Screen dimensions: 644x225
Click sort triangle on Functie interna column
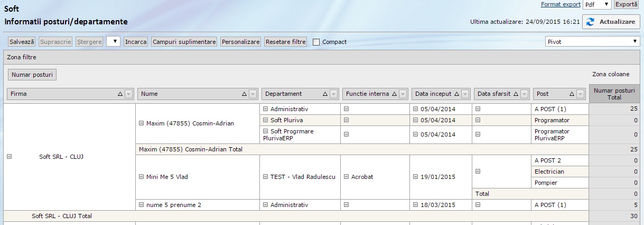(x=394, y=94)
